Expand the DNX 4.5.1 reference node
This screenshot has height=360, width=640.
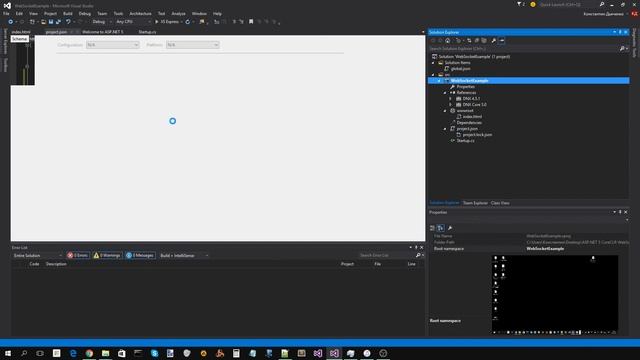[451, 99]
